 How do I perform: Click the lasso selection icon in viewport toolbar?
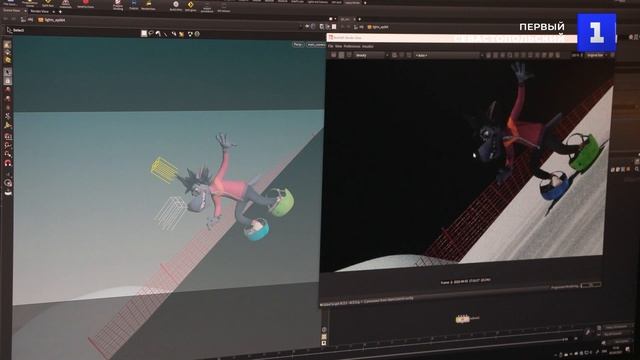point(151,33)
